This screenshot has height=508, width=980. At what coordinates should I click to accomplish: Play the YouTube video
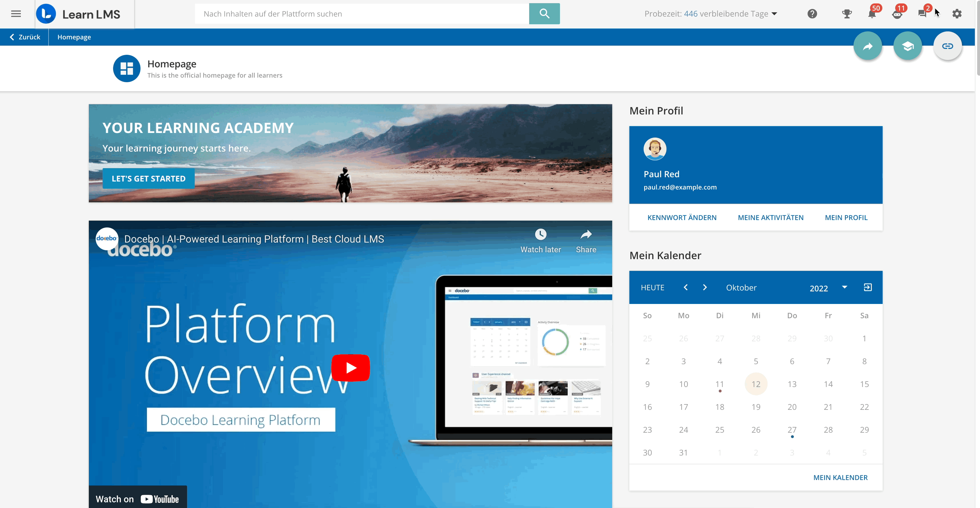(x=350, y=368)
